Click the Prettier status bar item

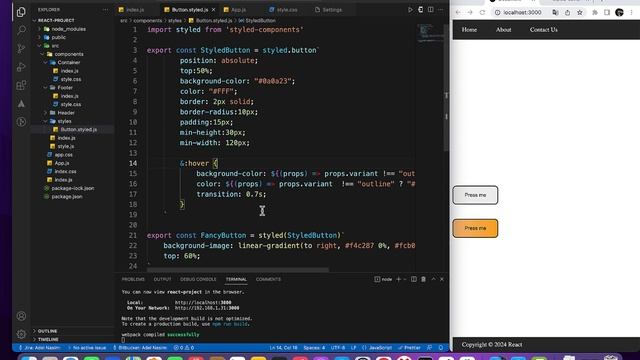tap(409, 348)
